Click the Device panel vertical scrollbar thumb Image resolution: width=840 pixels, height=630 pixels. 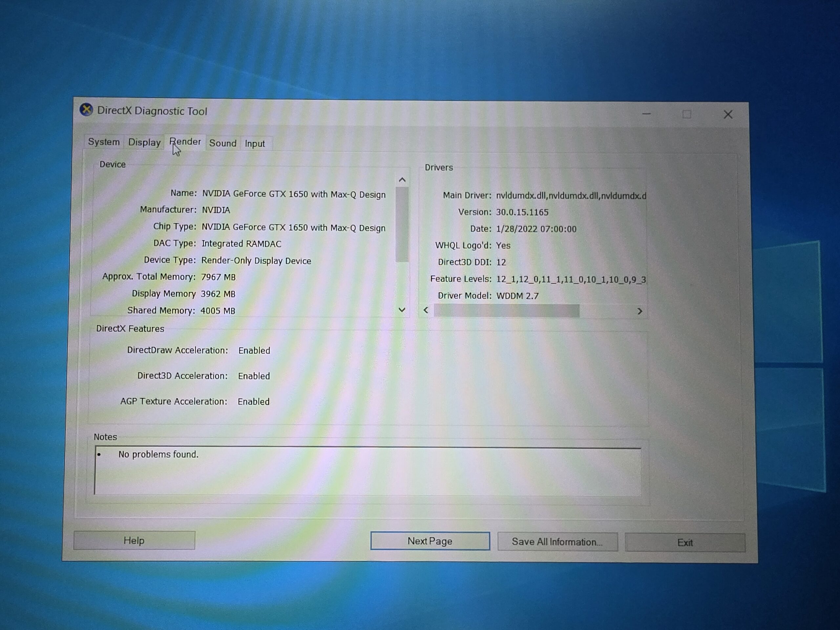[x=402, y=224]
